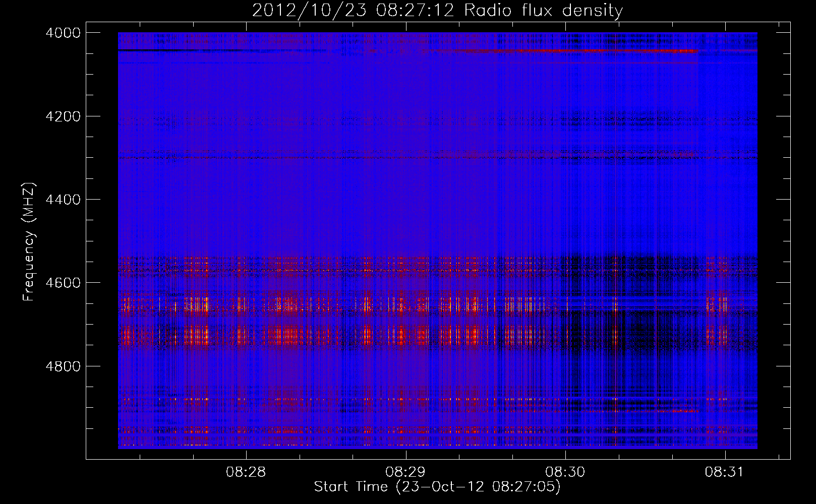Viewport: 816px width, 504px height.
Task: Click the 08:28 time tick label
Action: coord(246,472)
